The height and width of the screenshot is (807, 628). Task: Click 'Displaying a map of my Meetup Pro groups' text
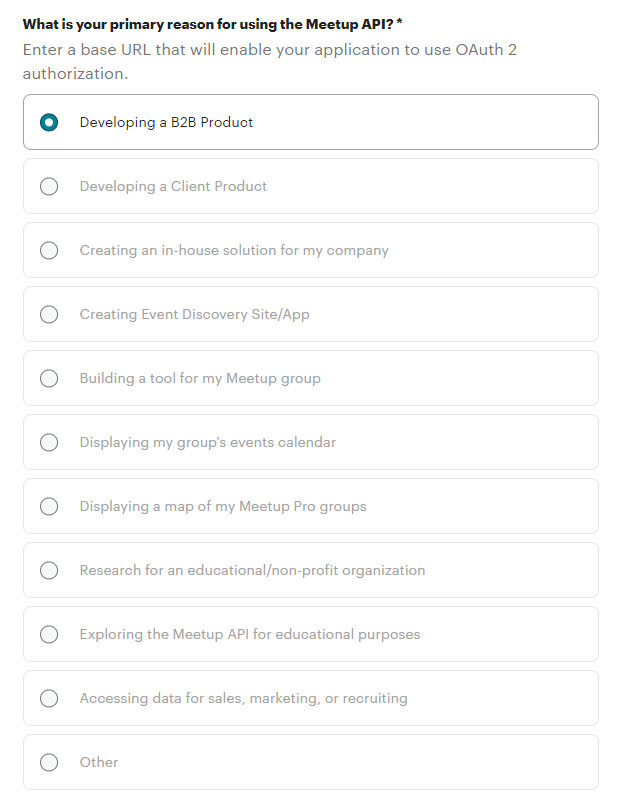pyautogui.click(x=223, y=506)
